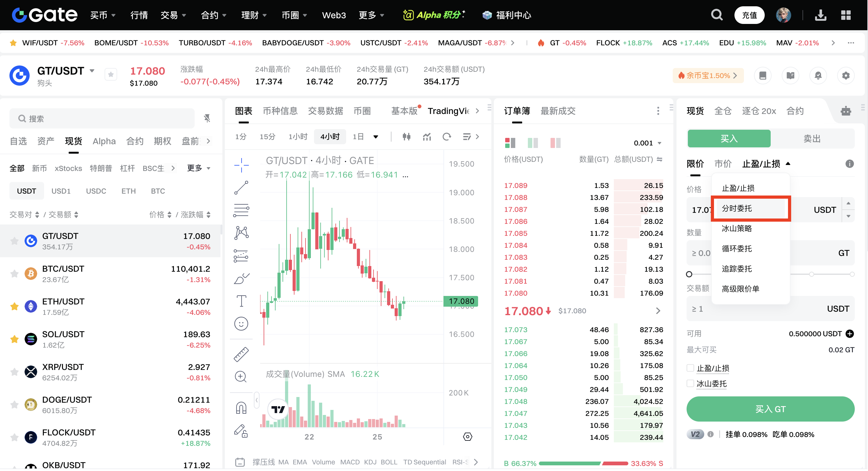Choose 冰山策略 from order type menu
The width and height of the screenshot is (868, 471).
coord(737,229)
